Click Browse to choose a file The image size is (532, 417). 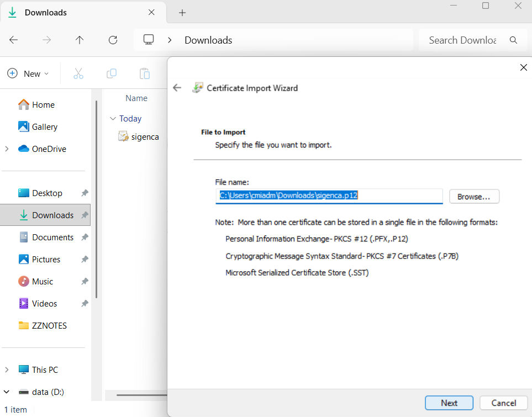point(474,196)
